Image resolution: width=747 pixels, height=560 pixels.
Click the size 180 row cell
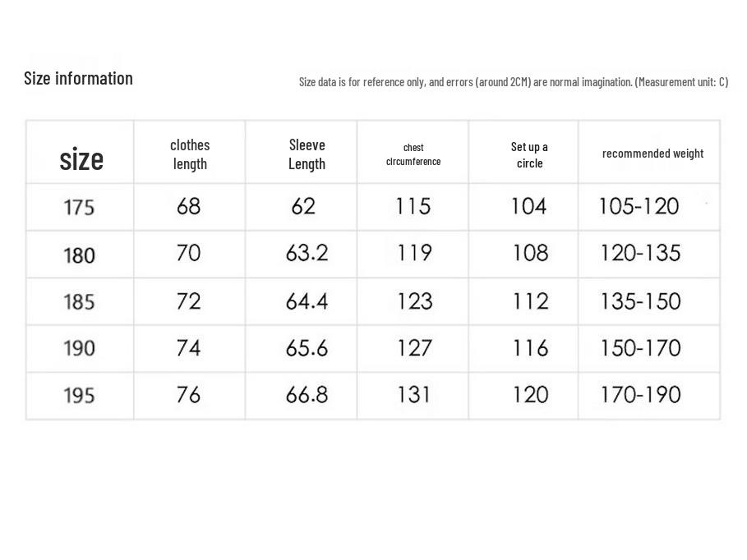[79, 255]
